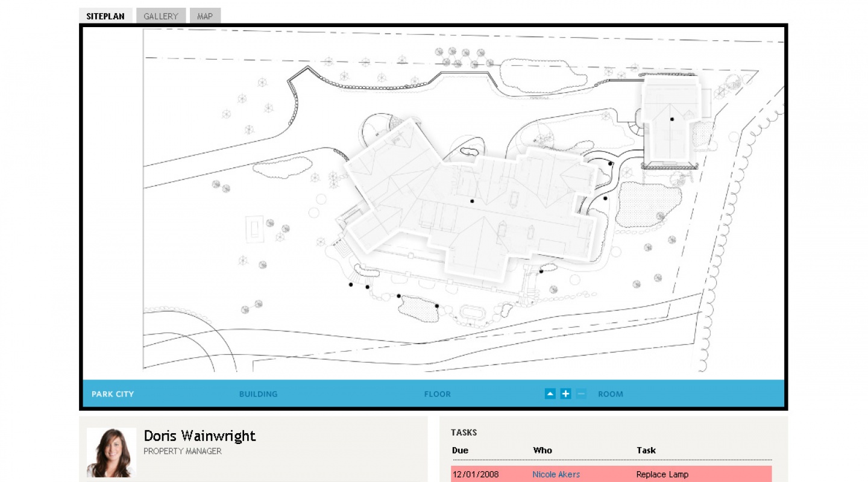Click the Park City breadcrumb

coord(113,394)
